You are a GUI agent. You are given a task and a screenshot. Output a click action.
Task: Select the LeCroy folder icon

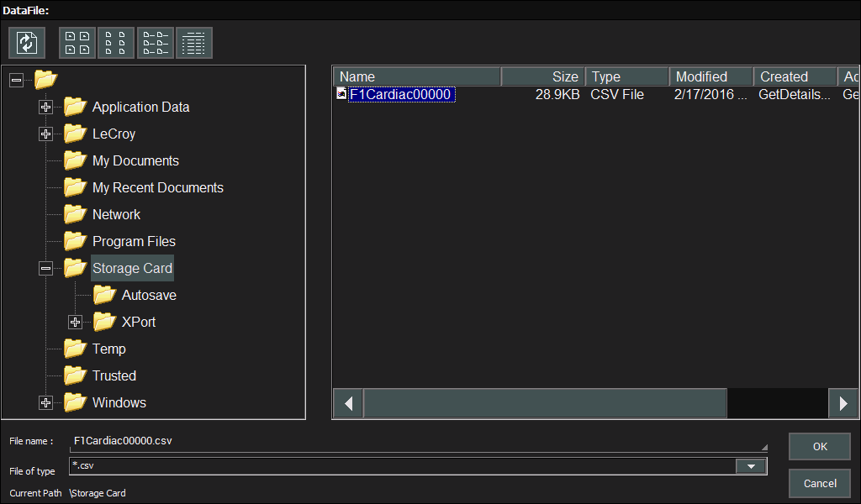76,134
